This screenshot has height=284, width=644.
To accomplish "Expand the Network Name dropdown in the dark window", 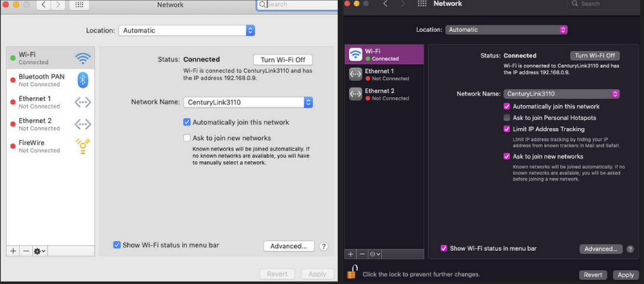I will tap(561, 93).
